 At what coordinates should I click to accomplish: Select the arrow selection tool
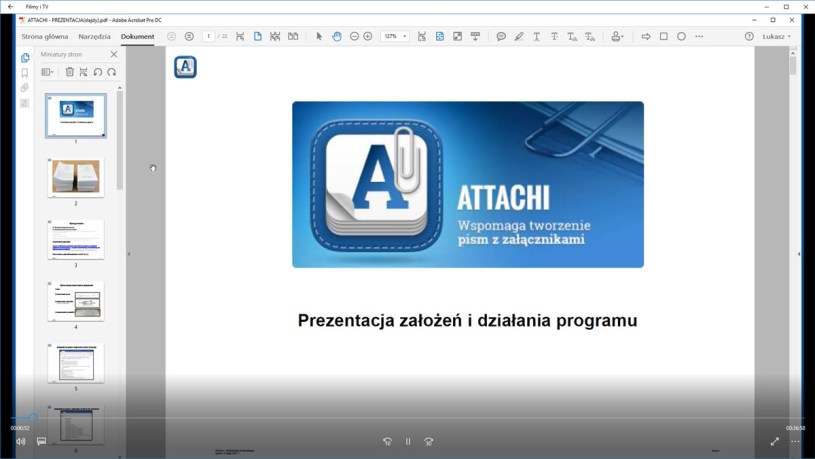(x=319, y=36)
